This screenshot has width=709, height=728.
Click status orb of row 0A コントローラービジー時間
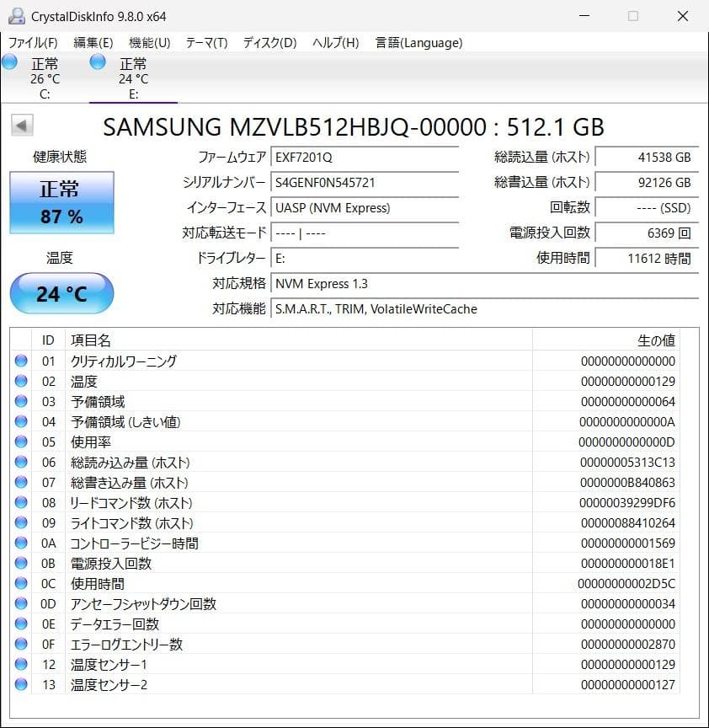(21, 543)
